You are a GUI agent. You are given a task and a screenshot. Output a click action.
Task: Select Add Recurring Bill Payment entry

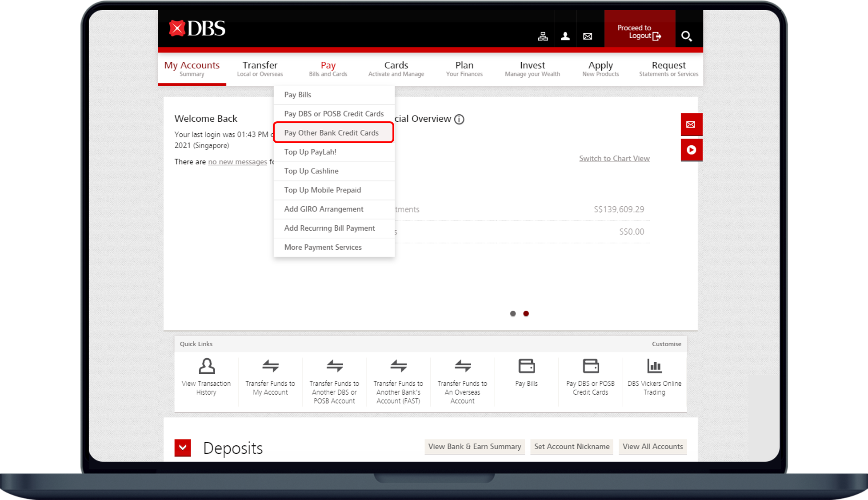coord(334,228)
